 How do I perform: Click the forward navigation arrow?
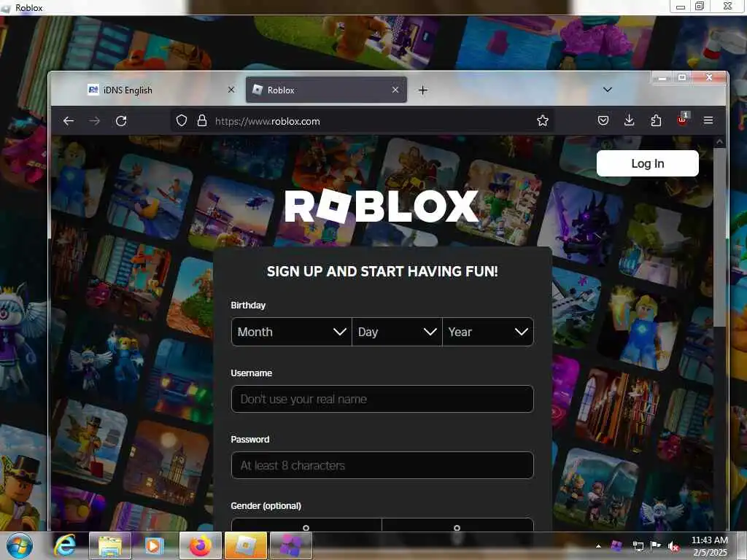95,121
